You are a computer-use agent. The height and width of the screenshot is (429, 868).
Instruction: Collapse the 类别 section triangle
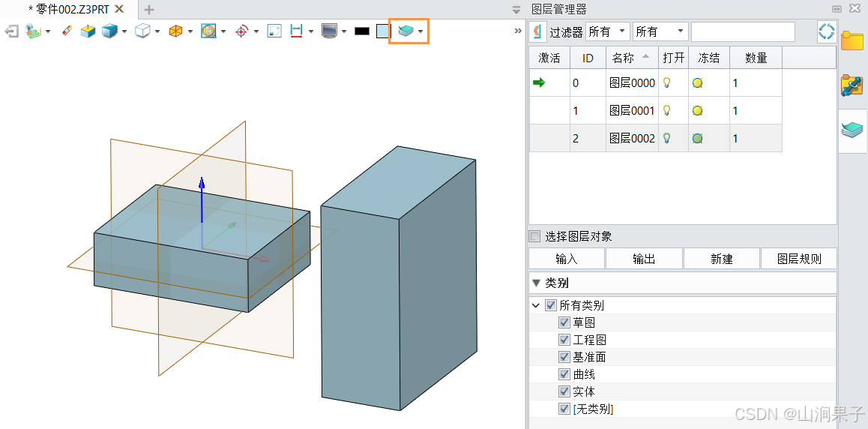click(535, 283)
